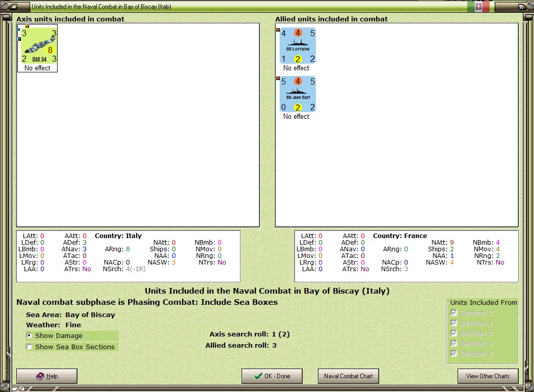Image resolution: width=534 pixels, height=392 pixels.
Task: Open the Naval Combat Chart
Action: [349, 376]
